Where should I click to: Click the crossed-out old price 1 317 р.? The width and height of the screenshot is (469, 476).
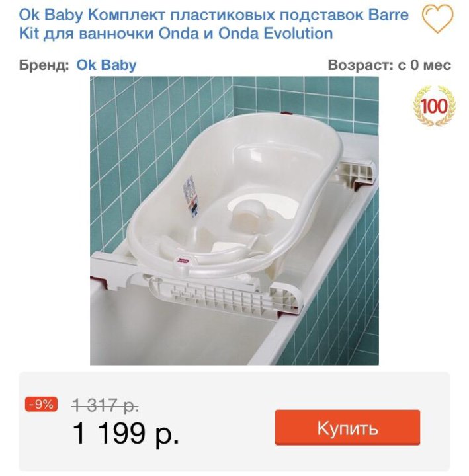pyautogui.click(x=105, y=405)
